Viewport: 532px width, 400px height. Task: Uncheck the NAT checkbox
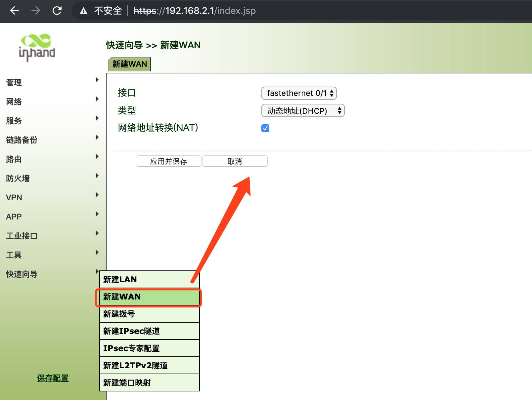pos(265,128)
